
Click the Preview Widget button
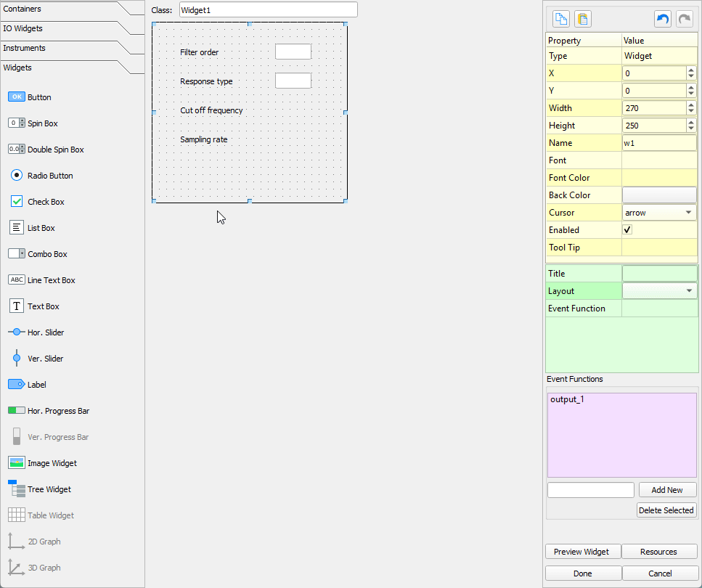[582, 551]
